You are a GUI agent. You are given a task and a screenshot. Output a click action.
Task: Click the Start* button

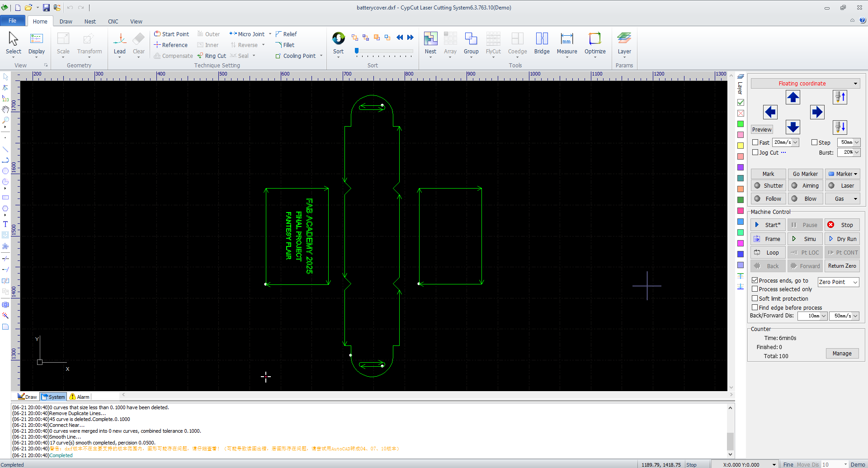(x=768, y=225)
